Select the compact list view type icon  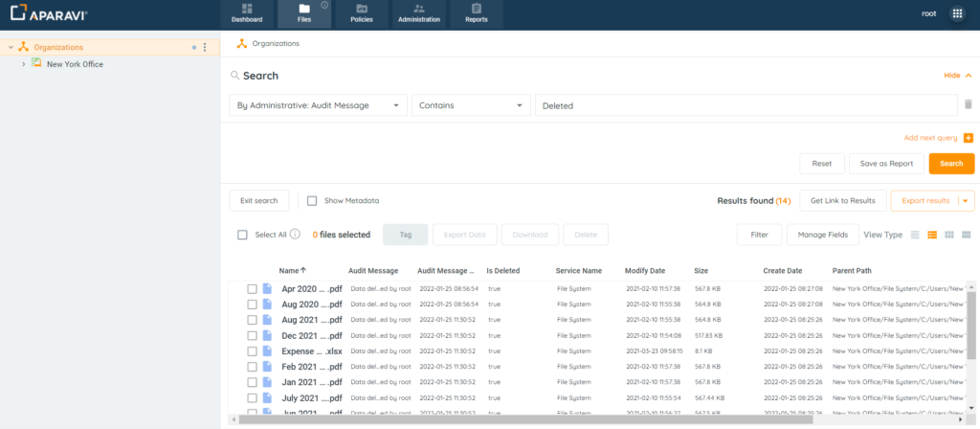[x=915, y=235]
